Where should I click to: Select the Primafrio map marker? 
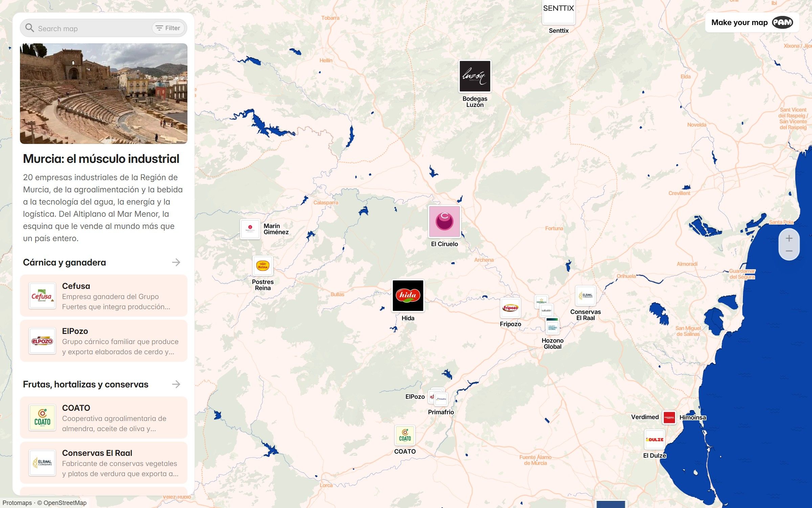[x=442, y=399]
